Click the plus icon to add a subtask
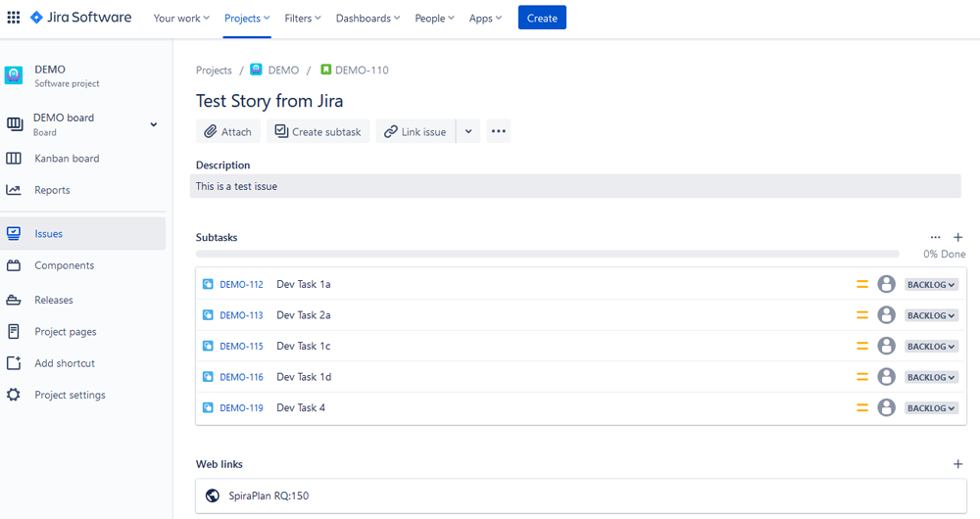The height and width of the screenshot is (519, 980). (958, 237)
